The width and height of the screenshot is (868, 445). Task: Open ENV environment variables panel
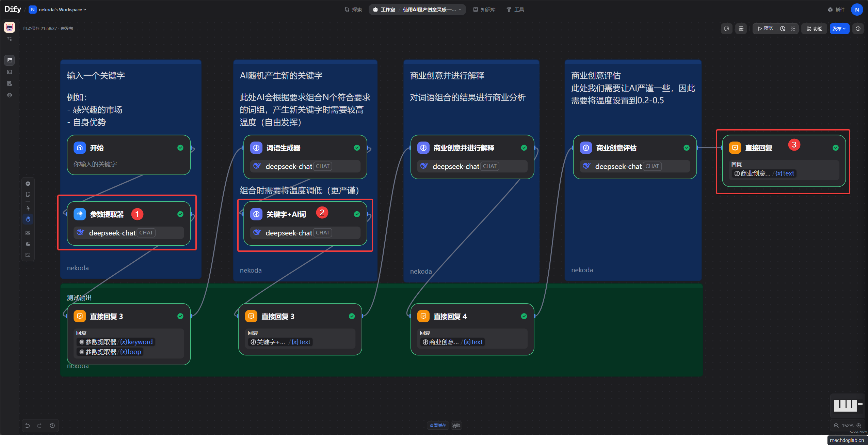[x=741, y=29]
